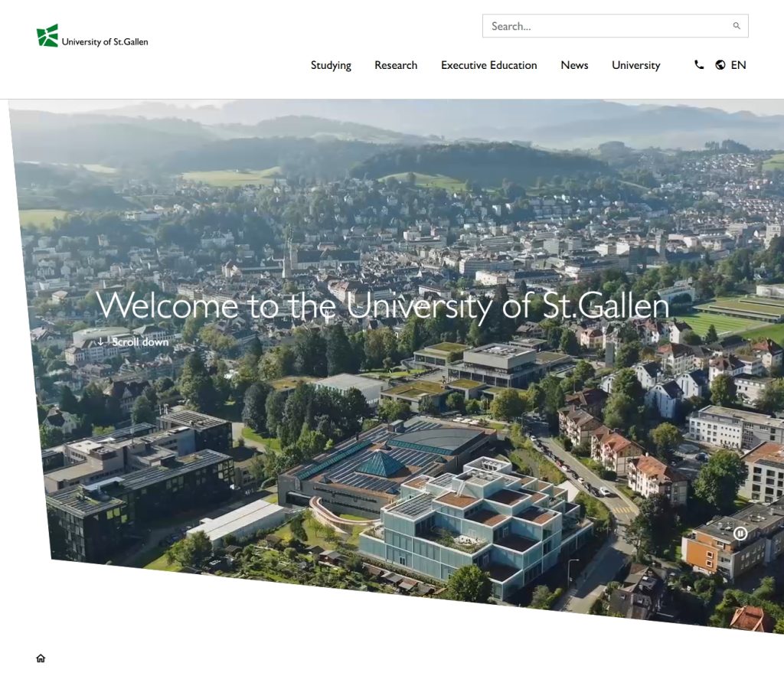This screenshot has height=689, width=784.
Task: Click the home breadcrumb icon
Action: click(41, 658)
